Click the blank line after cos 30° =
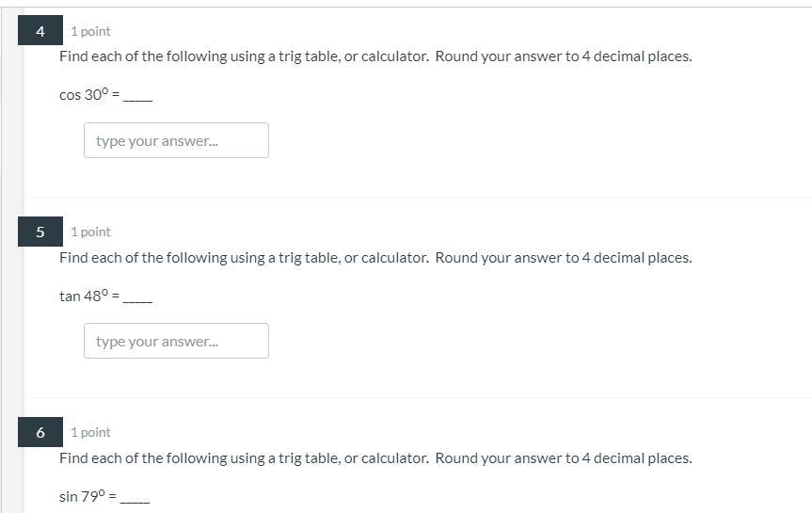Viewport: 812px width, 513px height. [x=138, y=98]
